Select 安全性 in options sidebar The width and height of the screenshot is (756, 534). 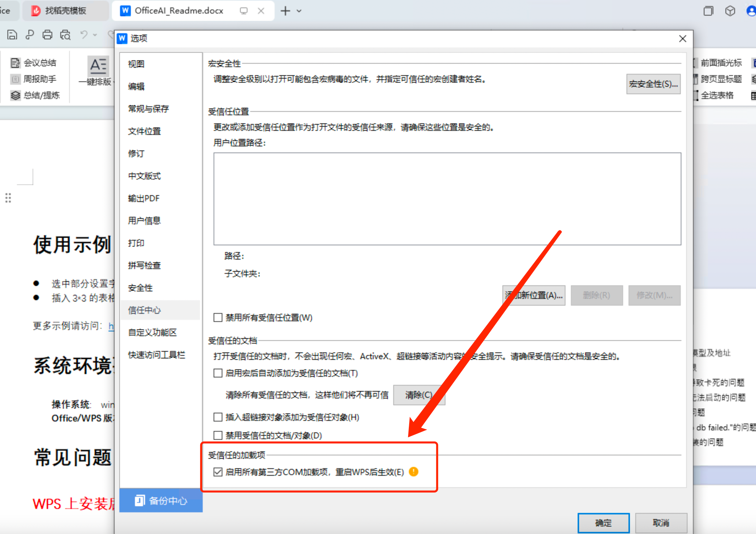(x=140, y=288)
